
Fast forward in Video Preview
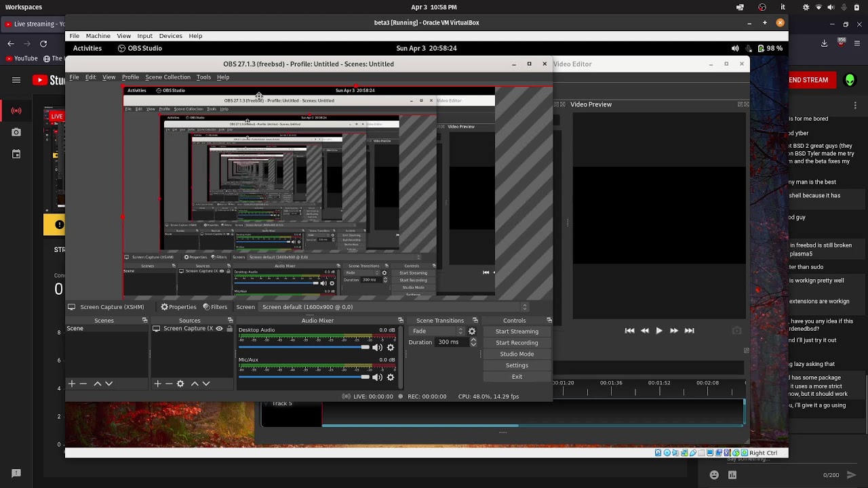point(674,331)
